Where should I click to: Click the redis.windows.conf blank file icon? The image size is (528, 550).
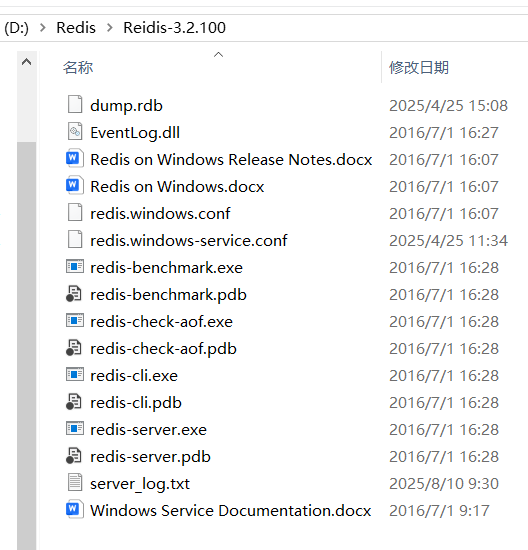75,212
